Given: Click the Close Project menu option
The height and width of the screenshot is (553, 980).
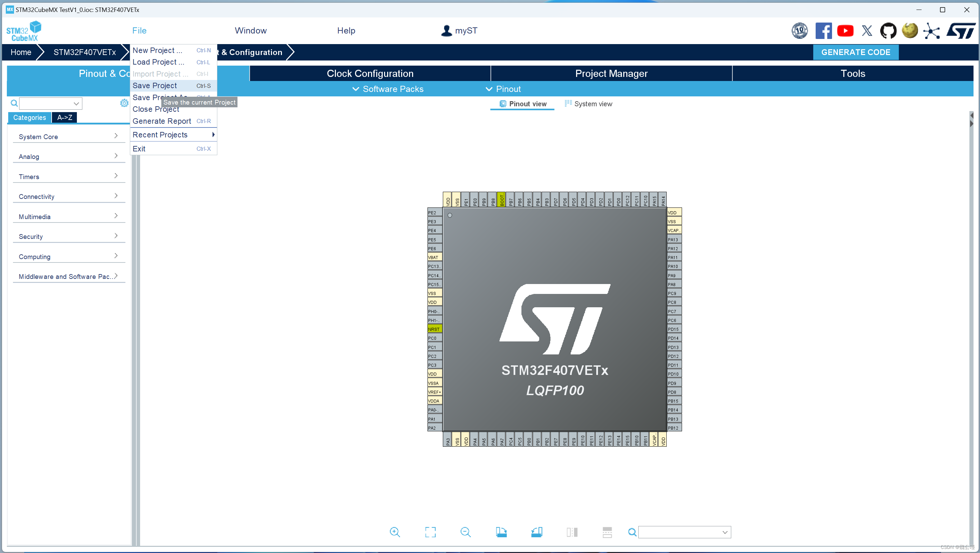Looking at the screenshot, I should pyautogui.click(x=155, y=108).
